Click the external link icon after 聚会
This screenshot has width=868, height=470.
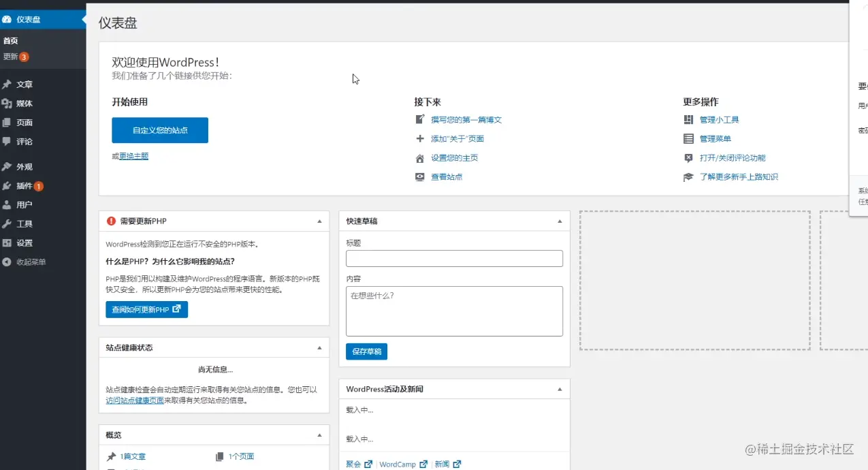click(x=368, y=465)
